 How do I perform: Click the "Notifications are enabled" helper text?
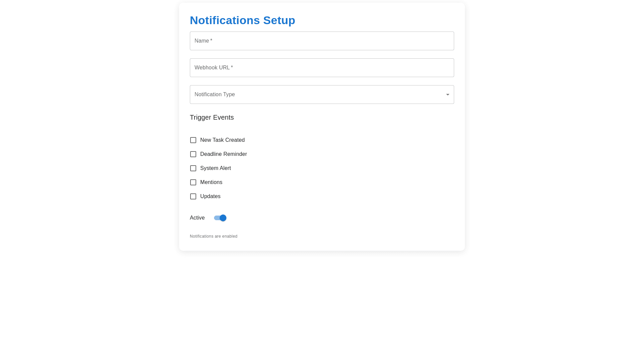click(214, 236)
